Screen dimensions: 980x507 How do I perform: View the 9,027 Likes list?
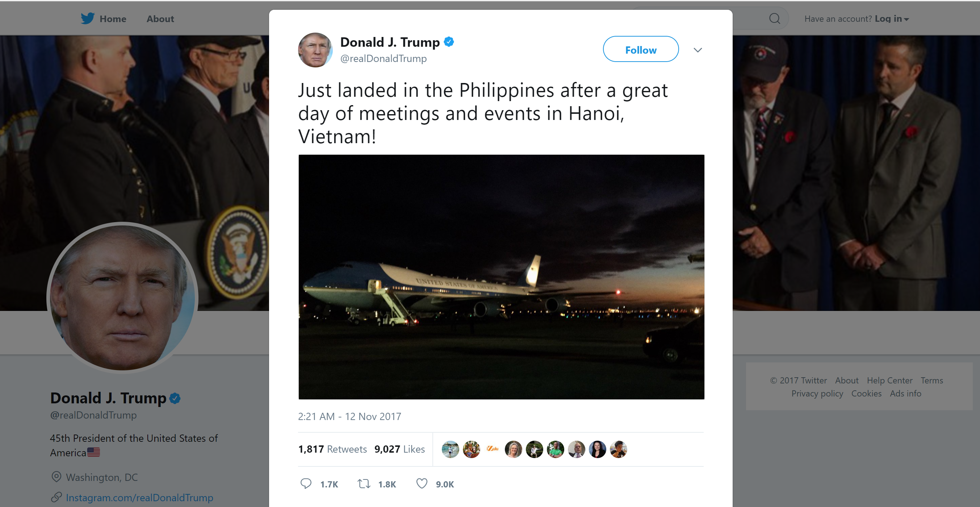[399, 449]
